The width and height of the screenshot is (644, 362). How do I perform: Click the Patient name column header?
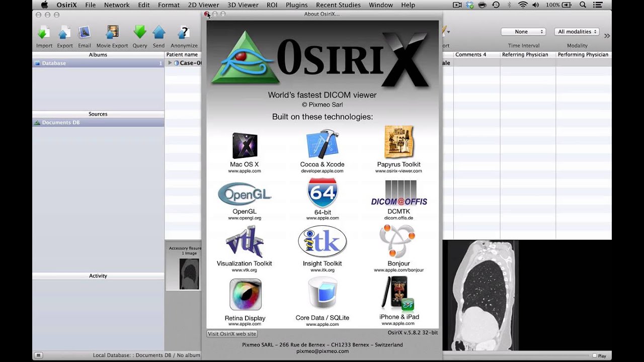(x=182, y=55)
